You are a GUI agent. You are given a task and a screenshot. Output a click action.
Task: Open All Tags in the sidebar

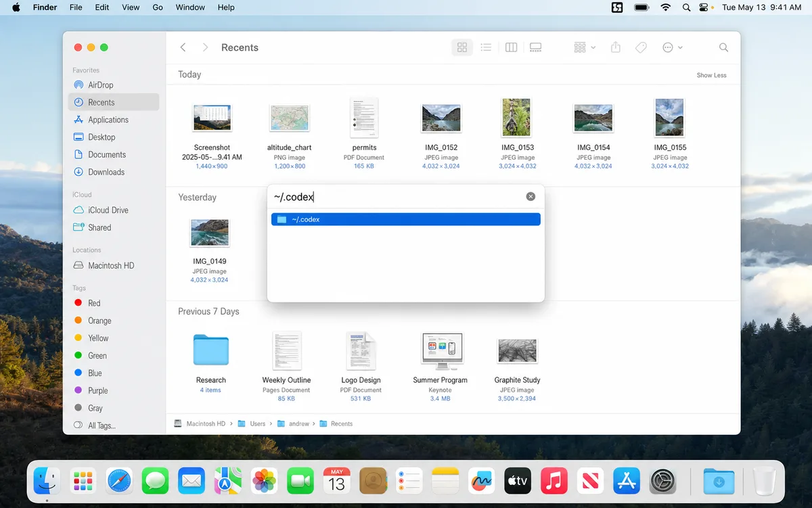pyautogui.click(x=113, y=425)
